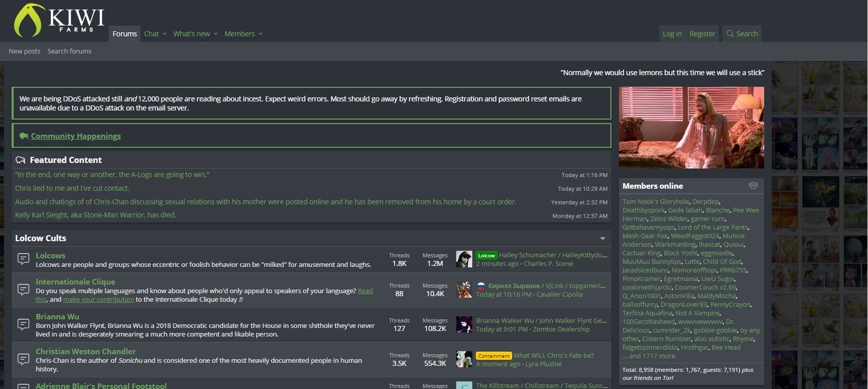Open user Zombie Dealership profile

click(x=561, y=329)
